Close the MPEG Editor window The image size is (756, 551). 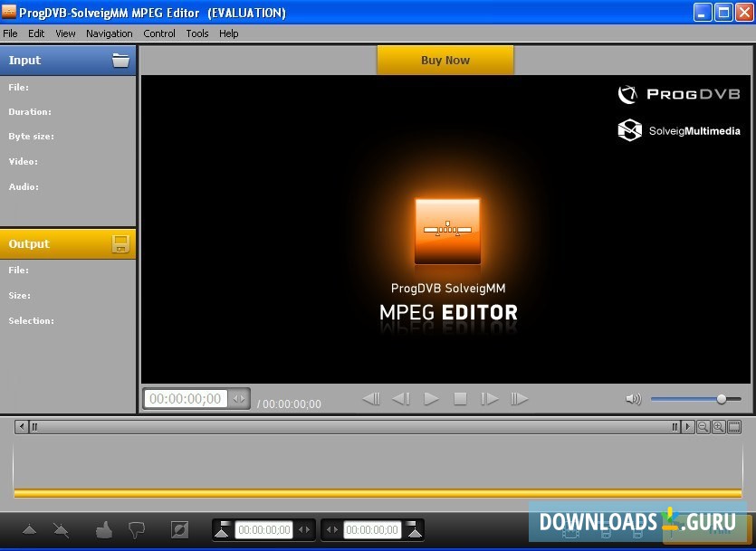pos(744,12)
